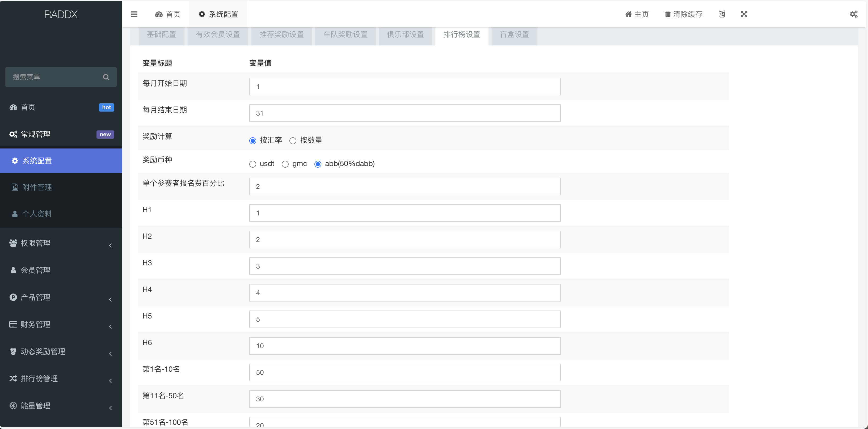Choose usdt as the 奖励币种

click(253, 164)
